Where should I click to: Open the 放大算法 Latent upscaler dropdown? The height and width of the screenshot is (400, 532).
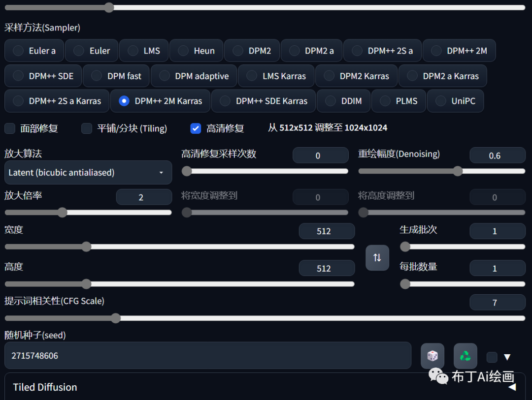[88, 173]
